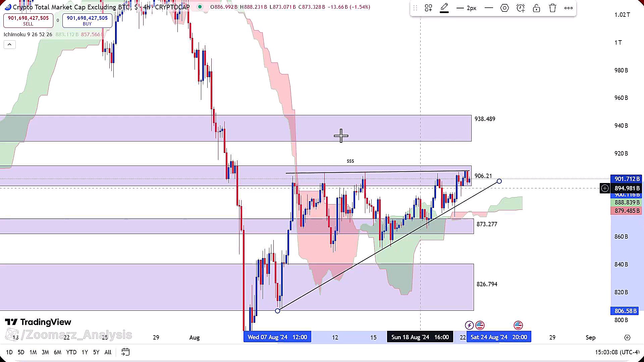Open templates icon in drawing toolbar
Image resolution: width=644 pixels, height=362 pixels.
pyautogui.click(x=428, y=8)
